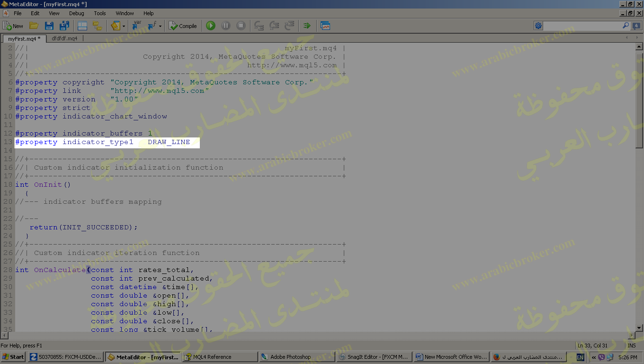Click the Ln 33, Col 31 status entry
Viewport: 644px width, 364px height.
coord(592,346)
